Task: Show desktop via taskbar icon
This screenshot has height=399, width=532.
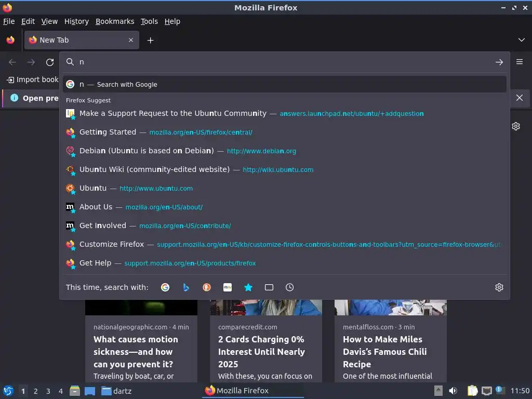Action: 89,391
